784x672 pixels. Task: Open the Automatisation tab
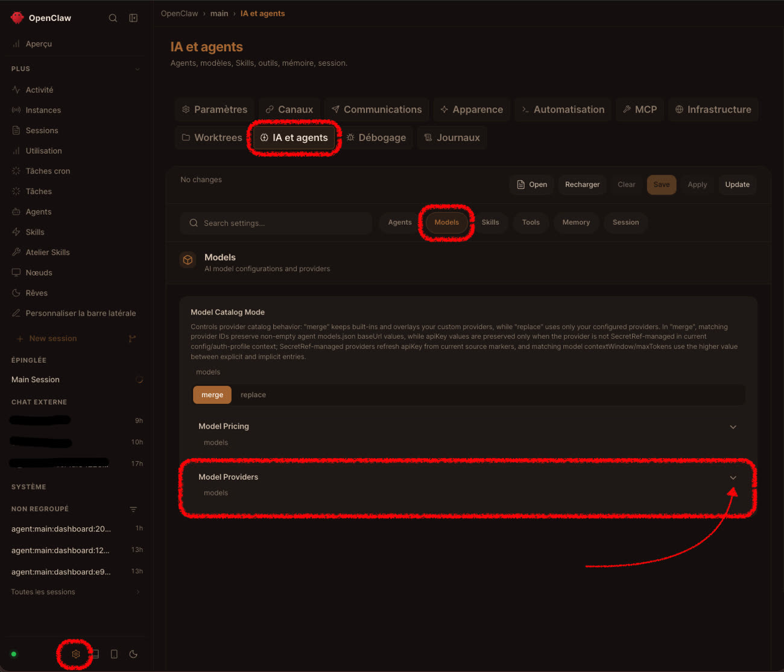563,110
